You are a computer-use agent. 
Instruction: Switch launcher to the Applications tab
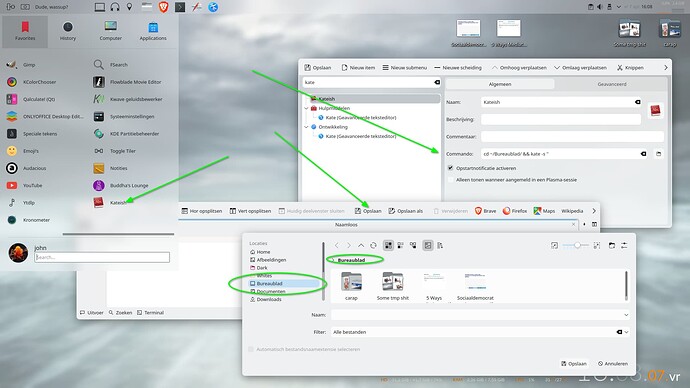(x=153, y=32)
